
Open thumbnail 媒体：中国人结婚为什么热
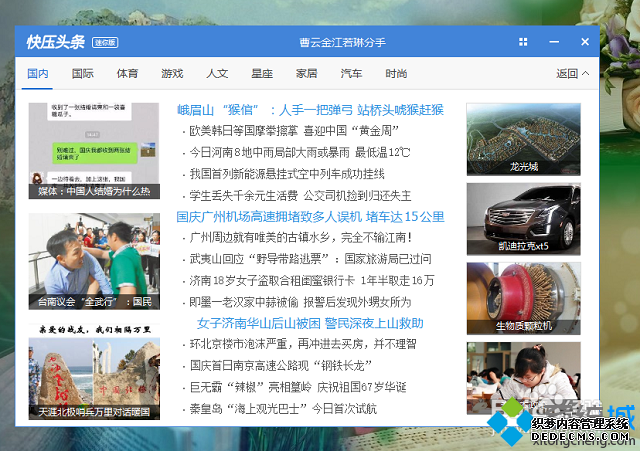(x=94, y=151)
